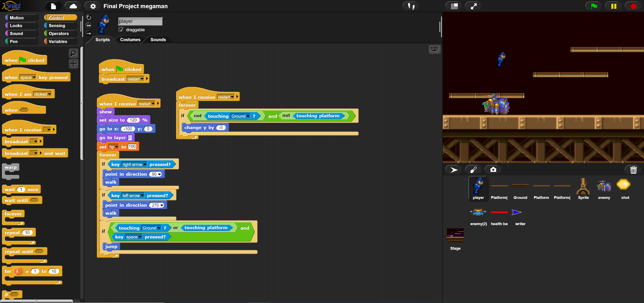Toggle single stepping footprints icon
The height and width of the screenshot is (303, 644).
pos(411,6)
